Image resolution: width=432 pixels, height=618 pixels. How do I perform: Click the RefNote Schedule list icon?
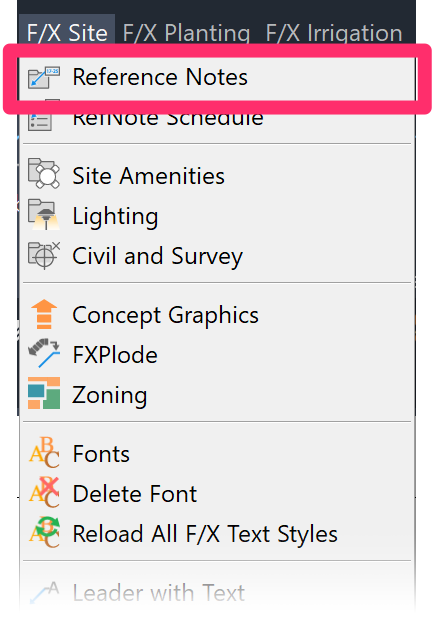(x=40, y=119)
